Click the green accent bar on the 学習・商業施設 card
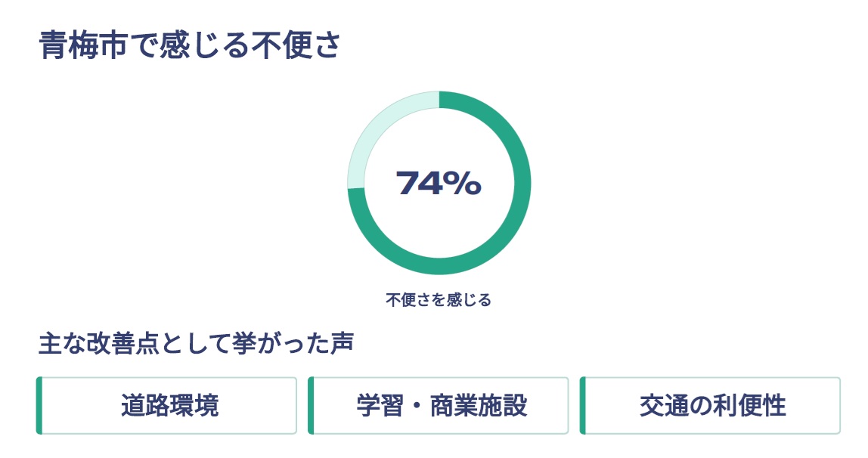The width and height of the screenshot is (868, 458). (311, 406)
